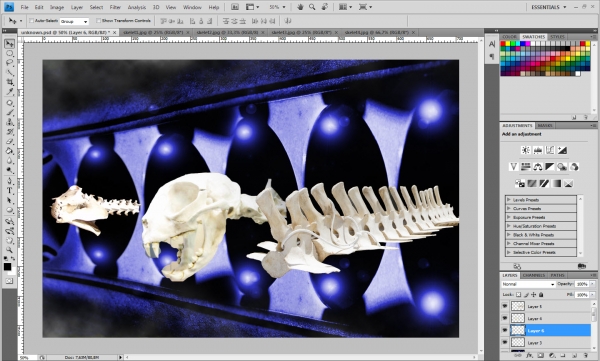Select the Path Selection tool
The width and height of the screenshot is (600, 361).
(10, 201)
